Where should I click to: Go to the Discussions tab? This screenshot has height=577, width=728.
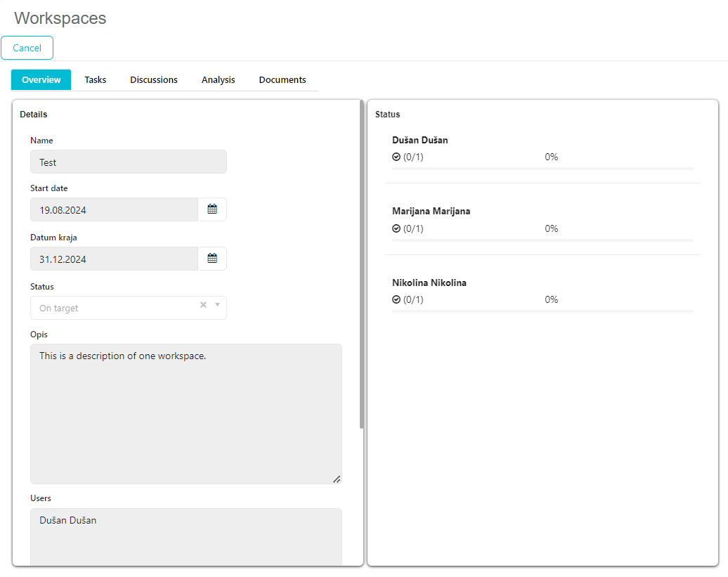(x=154, y=80)
